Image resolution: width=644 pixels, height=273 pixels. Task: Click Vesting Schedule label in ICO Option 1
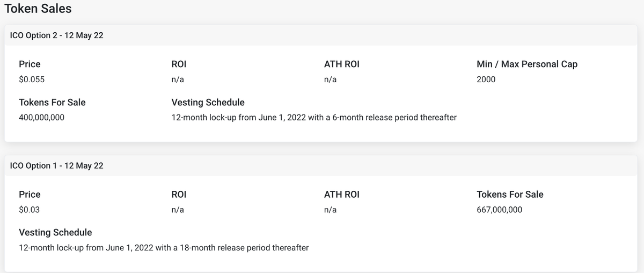point(55,232)
